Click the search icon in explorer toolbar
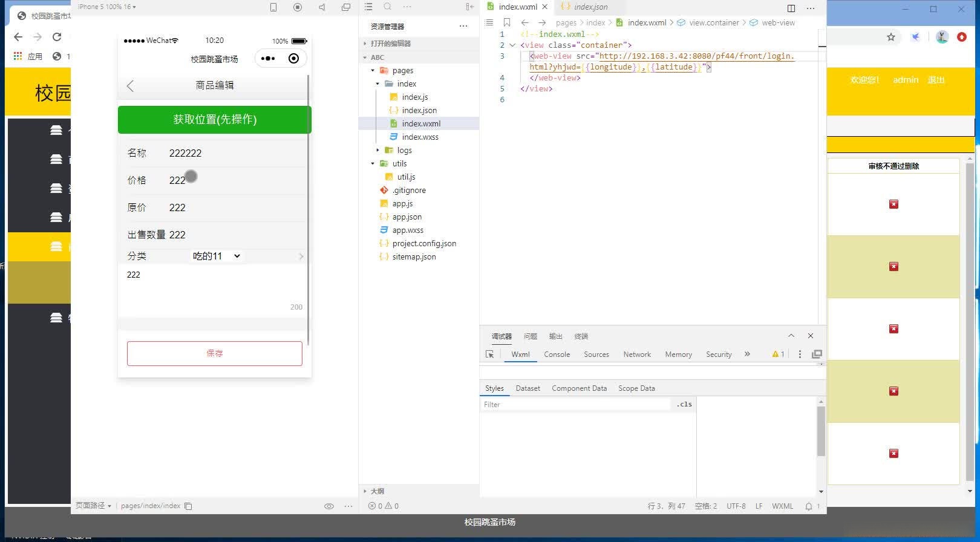This screenshot has width=980, height=542. click(x=388, y=7)
